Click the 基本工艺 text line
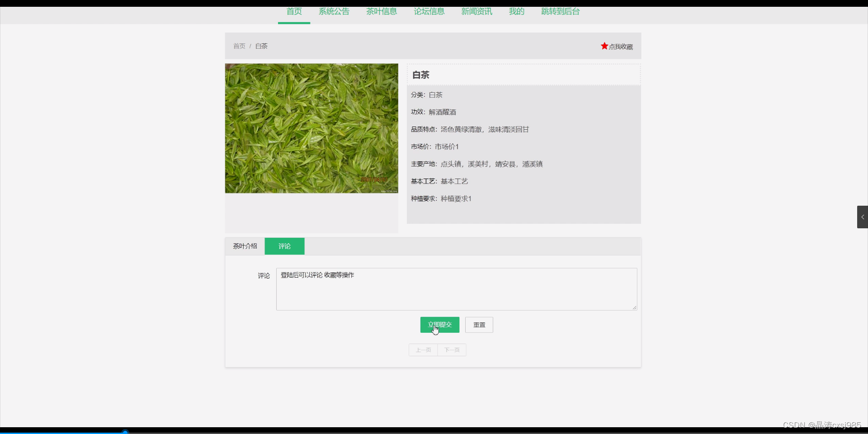The height and width of the screenshot is (434, 868). [x=439, y=181]
